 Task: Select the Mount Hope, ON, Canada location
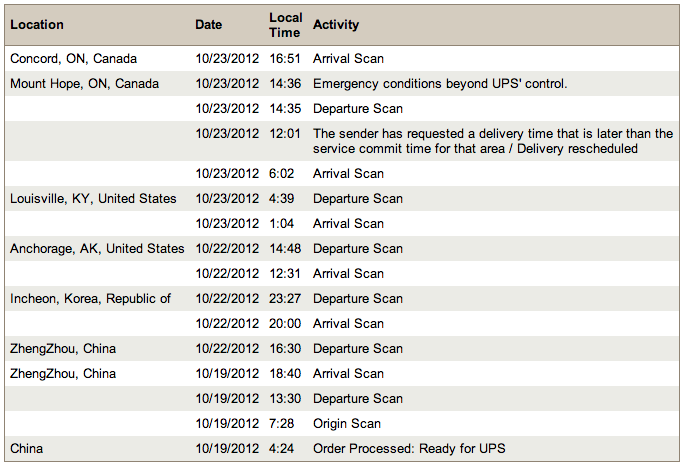[x=85, y=84]
